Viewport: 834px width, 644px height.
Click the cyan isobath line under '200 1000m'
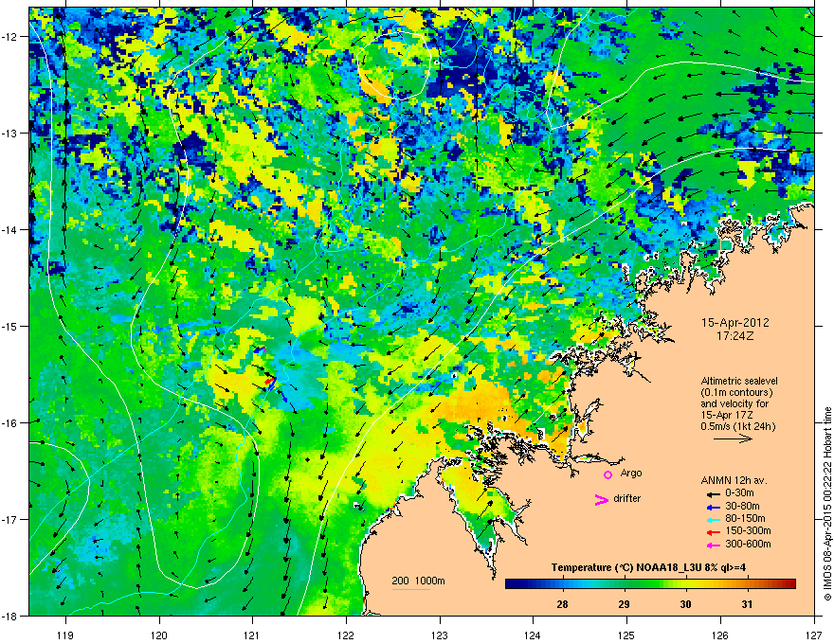coord(410,589)
